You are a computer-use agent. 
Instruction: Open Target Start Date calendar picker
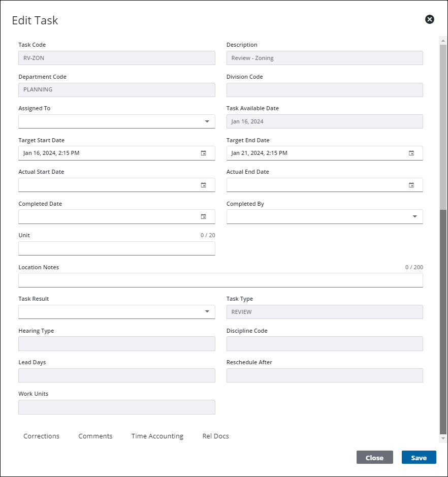pos(203,153)
